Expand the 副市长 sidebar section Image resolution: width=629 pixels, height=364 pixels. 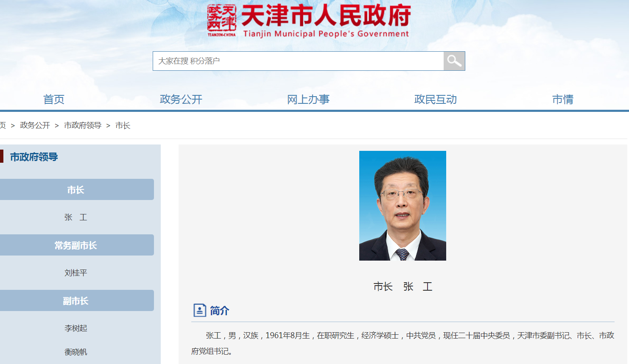coord(77,300)
